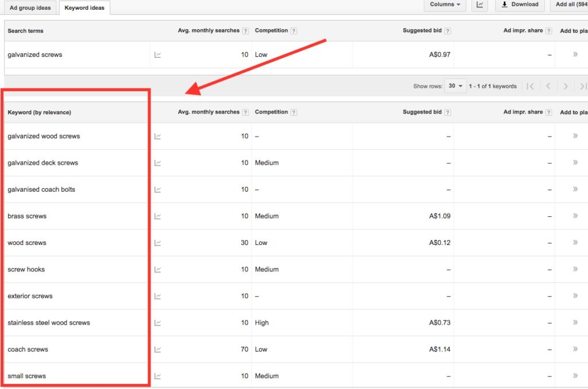Click help icon beside Competition in top table
588x389 pixels.
(x=293, y=31)
